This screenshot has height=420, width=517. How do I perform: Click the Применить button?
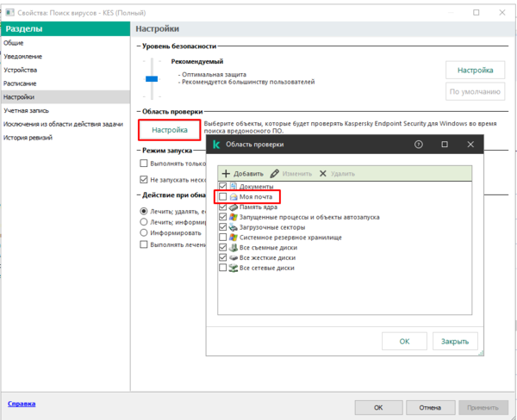pos(483,407)
